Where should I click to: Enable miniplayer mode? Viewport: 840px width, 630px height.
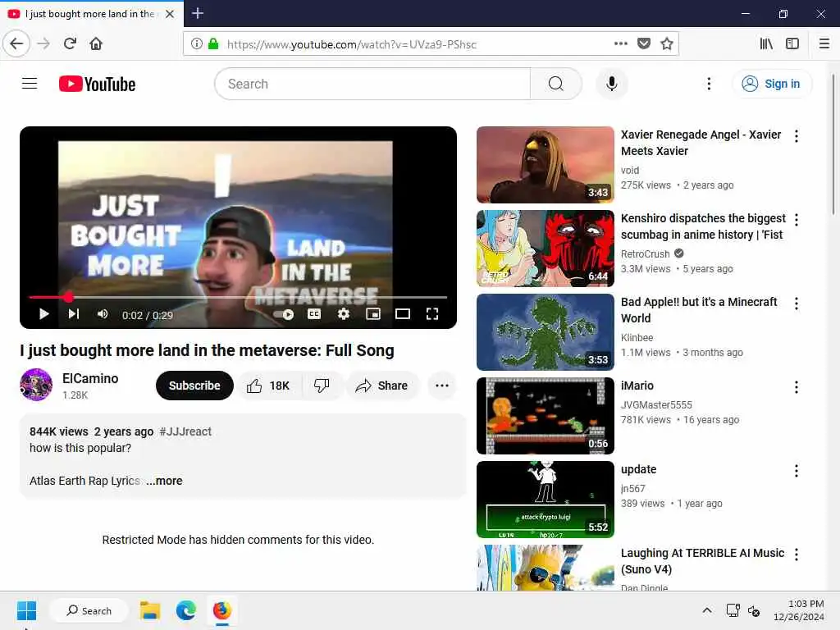(373, 314)
